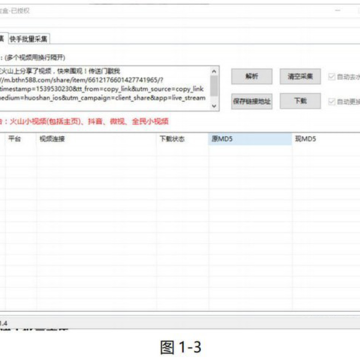Click the 原MD5 column header
Screen dimensions: 360x360
pos(250,139)
